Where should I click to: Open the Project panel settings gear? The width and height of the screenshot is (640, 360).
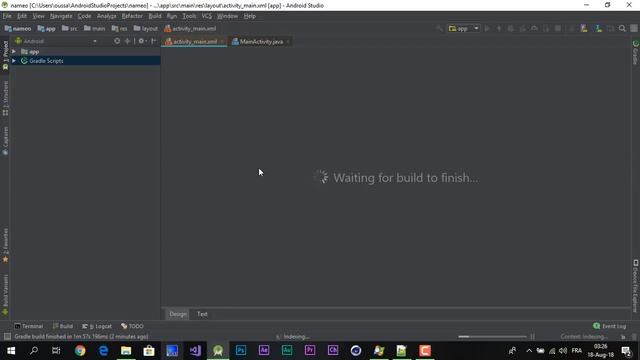click(x=142, y=41)
